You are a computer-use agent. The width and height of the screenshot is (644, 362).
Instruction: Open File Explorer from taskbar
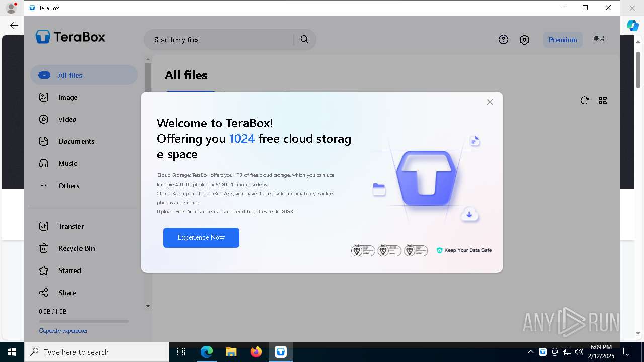[231, 352]
